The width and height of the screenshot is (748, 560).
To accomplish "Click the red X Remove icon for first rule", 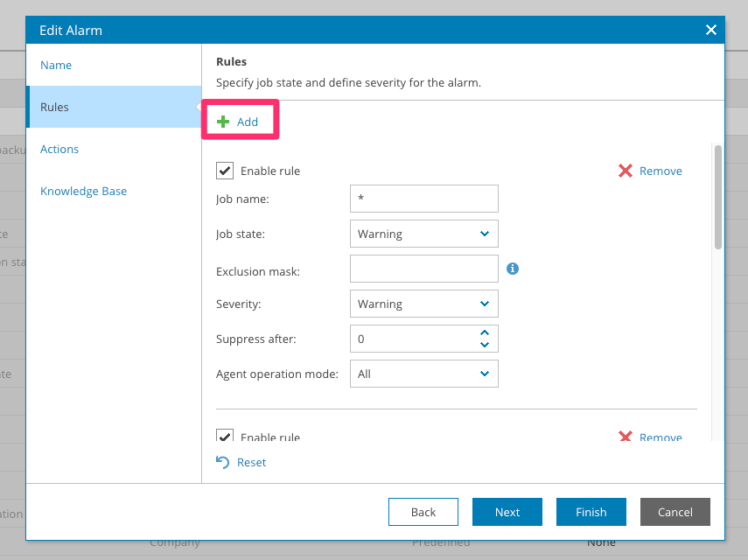I will pos(626,171).
